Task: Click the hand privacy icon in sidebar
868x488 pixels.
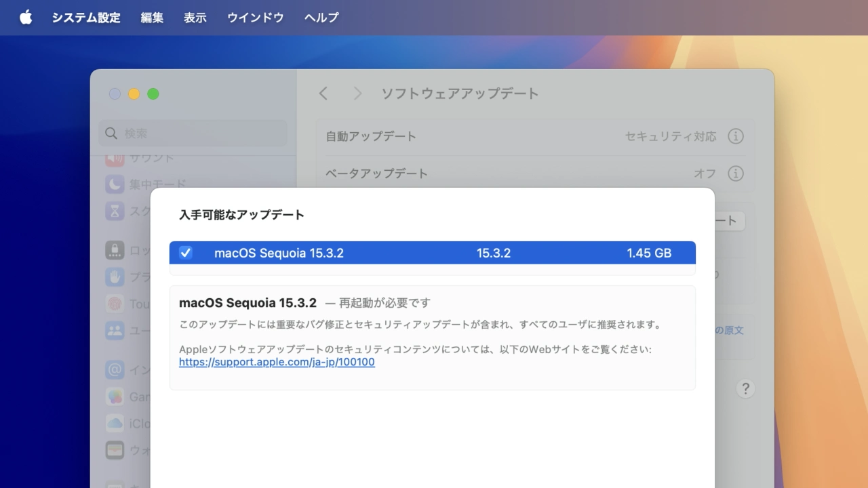Action: click(x=115, y=277)
